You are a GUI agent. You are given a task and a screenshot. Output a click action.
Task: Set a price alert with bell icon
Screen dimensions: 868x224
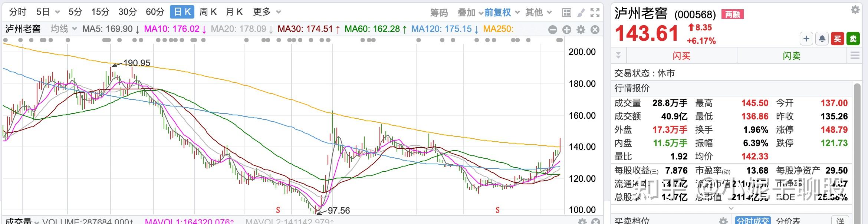coord(822,39)
